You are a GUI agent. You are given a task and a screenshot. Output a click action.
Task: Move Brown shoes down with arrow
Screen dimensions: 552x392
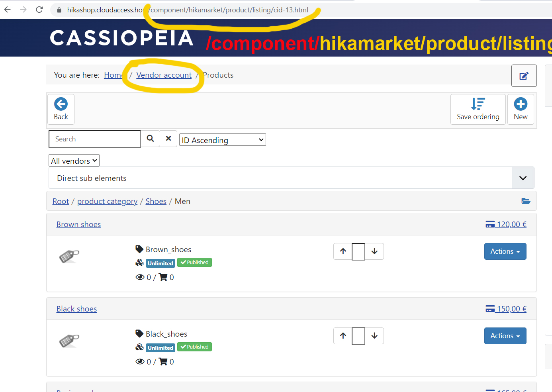(x=374, y=251)
